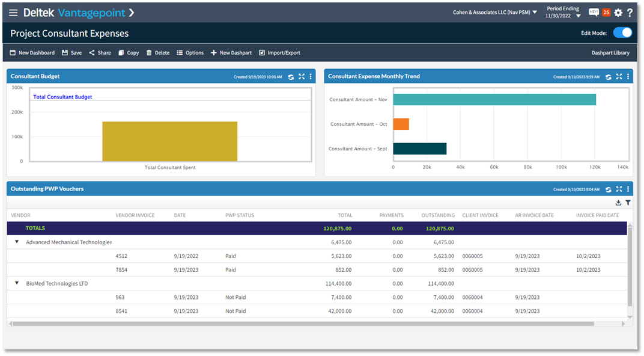Screen dimensions: 644x356
Task: Collapse the Advanced Mechanical Technologies vendor group
Action: tap(17, 242)
